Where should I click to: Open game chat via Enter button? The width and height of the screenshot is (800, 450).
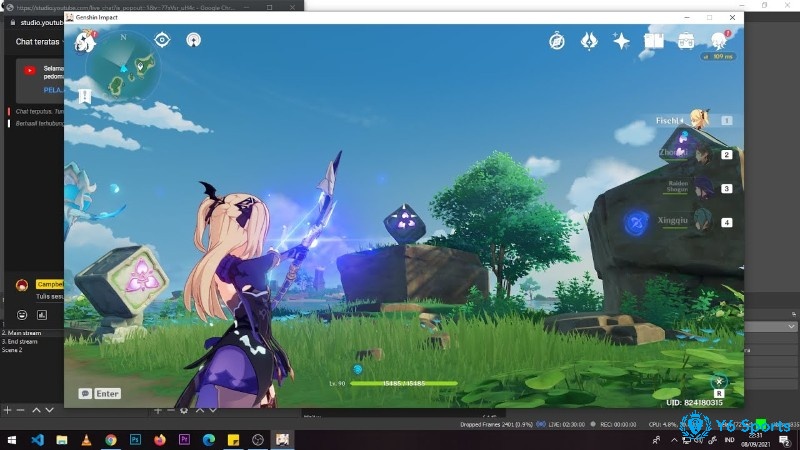point(108,393)
